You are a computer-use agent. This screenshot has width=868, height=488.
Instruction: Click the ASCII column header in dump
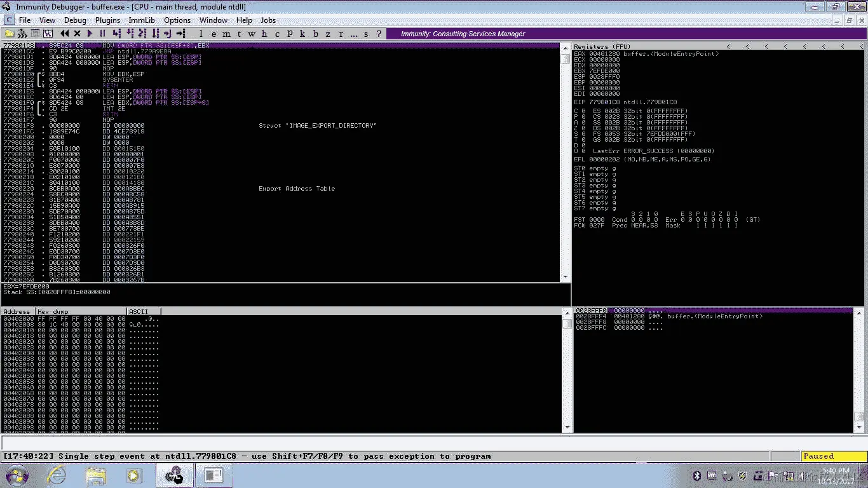144,311
